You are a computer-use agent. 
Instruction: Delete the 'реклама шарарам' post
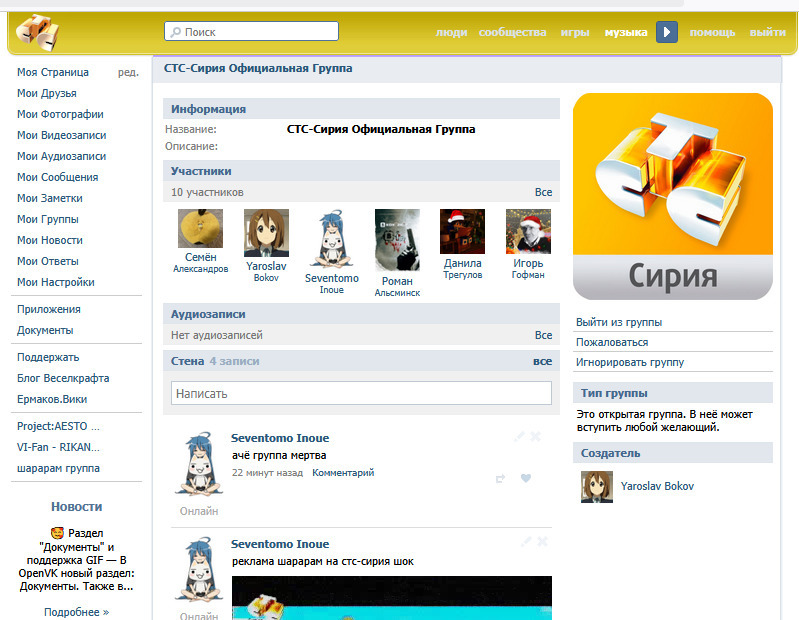(543, 542)
